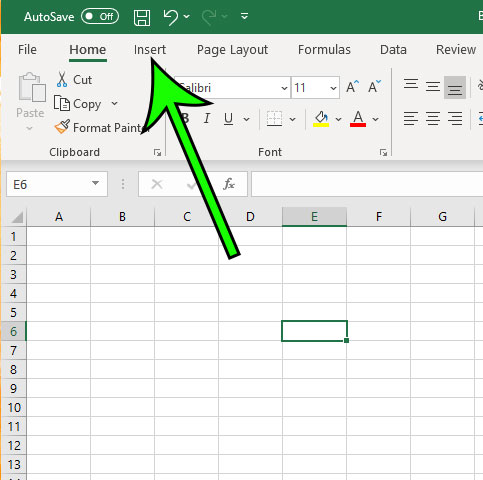Click the Save floppy disk icon
Screen dimensions: 483x480
142,17
